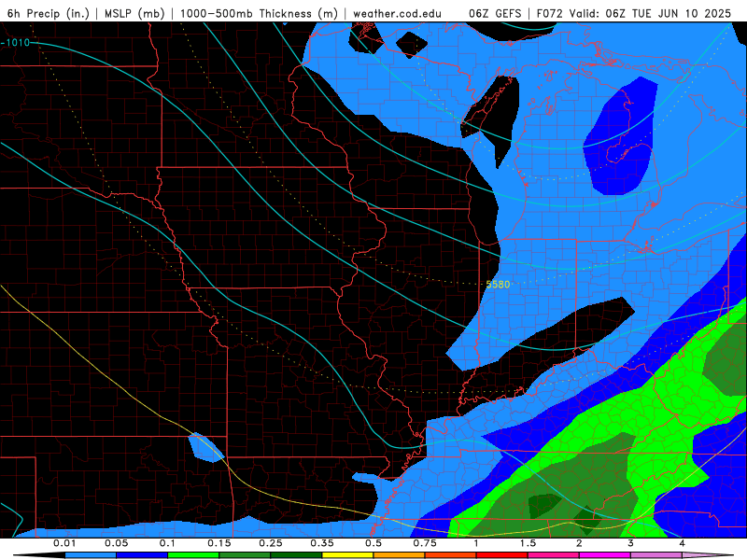This screenshot has width=747, height=560.
Task: Click the '3' color bar label
Action: 631,543
